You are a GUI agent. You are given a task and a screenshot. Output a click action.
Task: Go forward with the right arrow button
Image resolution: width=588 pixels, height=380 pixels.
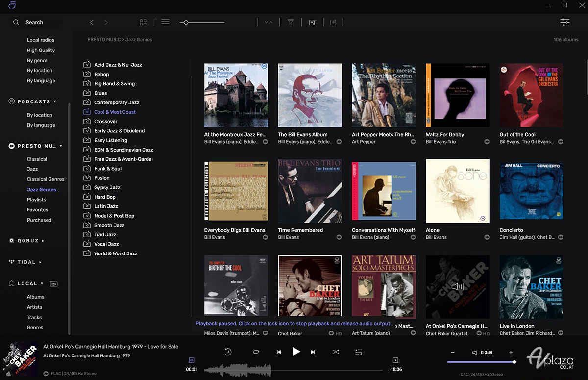[x=106, y=22]
